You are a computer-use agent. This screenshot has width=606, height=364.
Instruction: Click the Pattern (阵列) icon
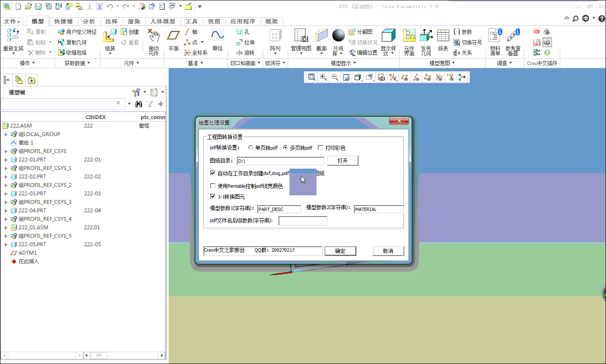point(275,36)
